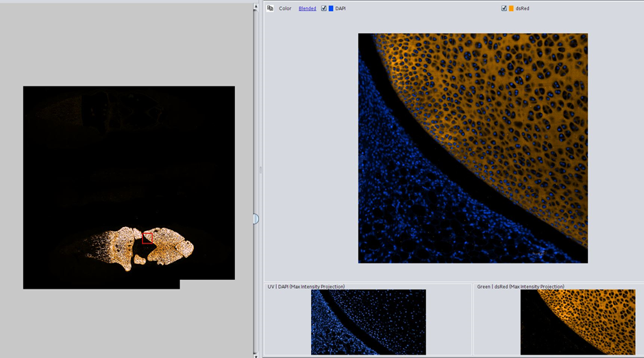The width and height of the screenshot is (644, 358).
Task: Click the Blended color mode link
Action: (x=307, y=9)
